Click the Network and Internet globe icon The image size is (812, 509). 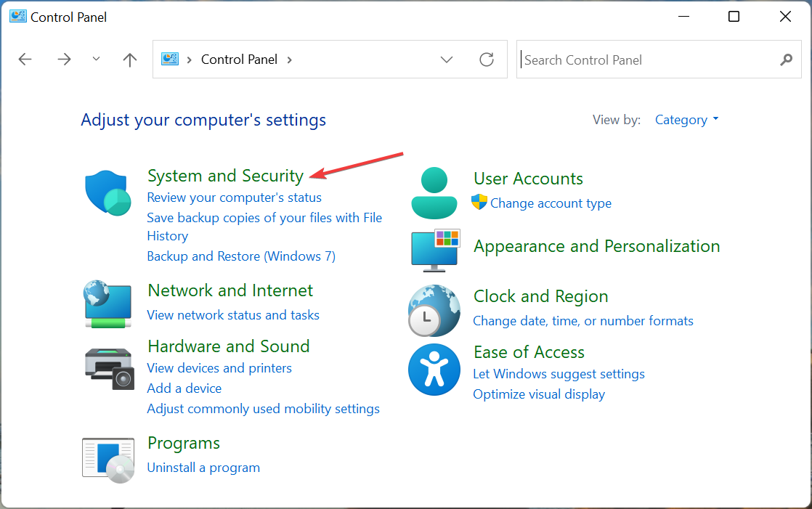[107, 305]
